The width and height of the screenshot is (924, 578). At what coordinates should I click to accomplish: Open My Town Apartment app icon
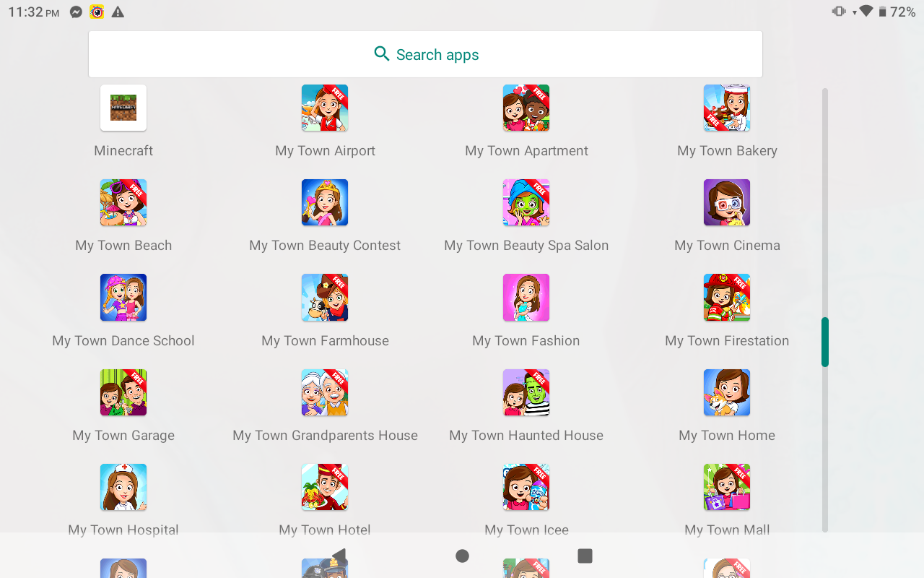(526, 108)
